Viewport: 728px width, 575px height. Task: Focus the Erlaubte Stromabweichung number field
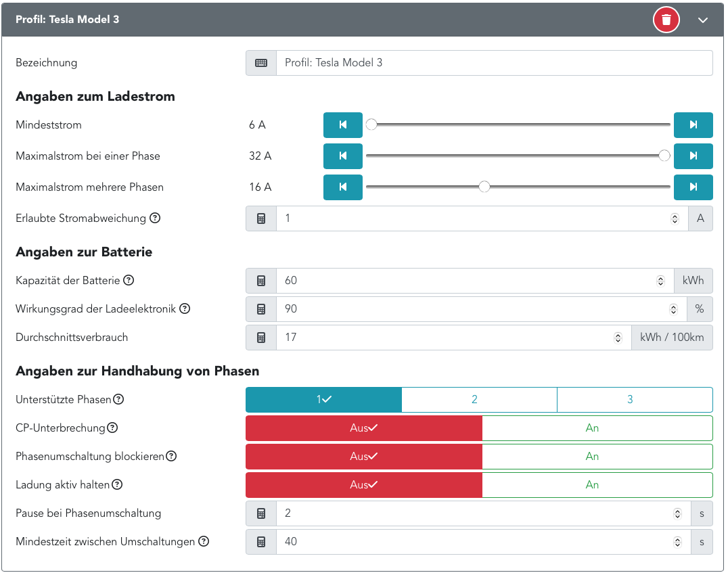[482, 218]
